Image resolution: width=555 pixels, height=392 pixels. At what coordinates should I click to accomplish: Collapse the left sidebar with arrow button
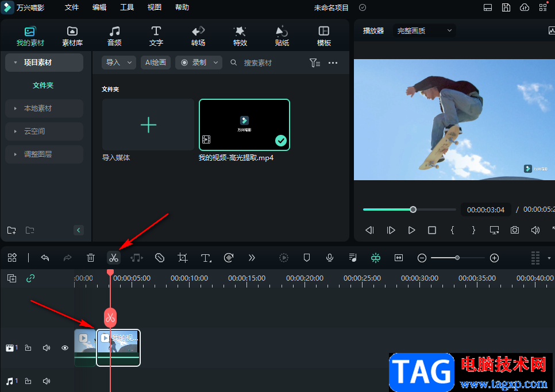tap(78, 231)
